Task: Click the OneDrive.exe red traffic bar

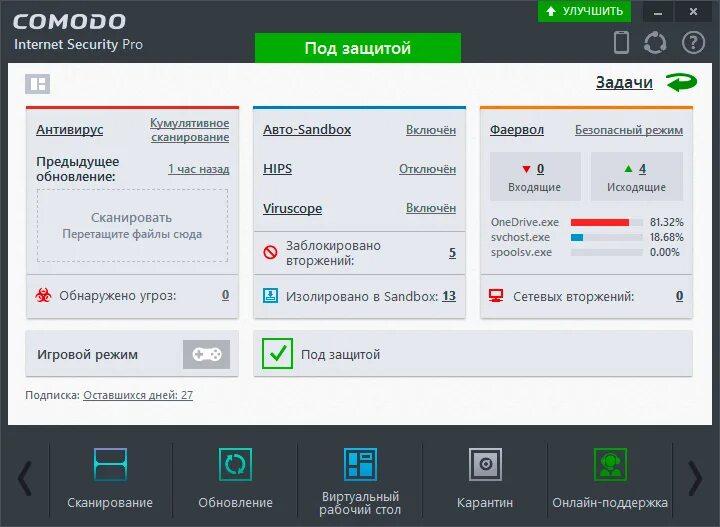Action: point(607,222)
